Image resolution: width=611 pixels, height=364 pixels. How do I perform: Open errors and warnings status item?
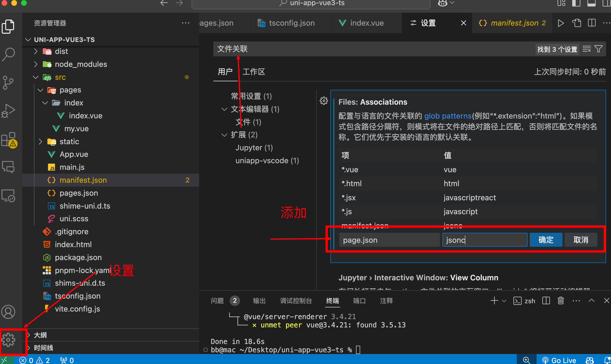point(35,360)
